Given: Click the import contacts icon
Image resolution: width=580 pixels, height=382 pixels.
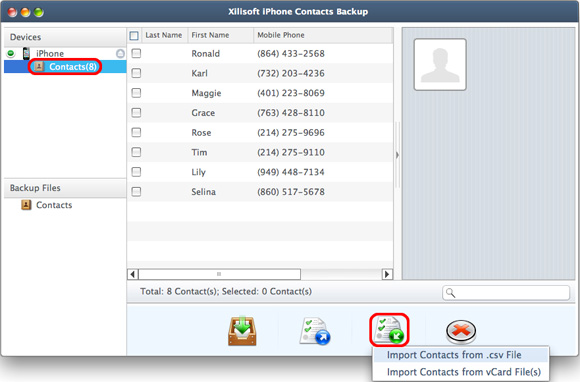Looking at the screenshot, I should click(389, 330).
